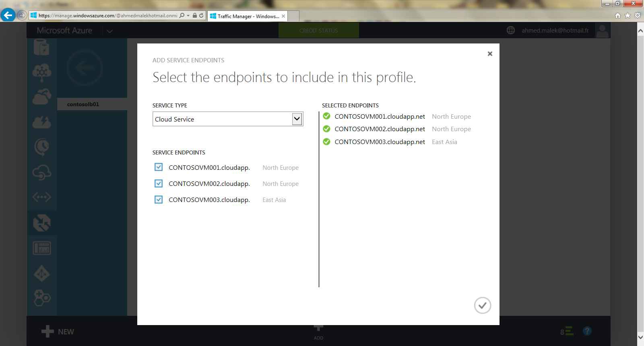Click the address bar lock security icon
644x346 pixels.
click(195, 15)
